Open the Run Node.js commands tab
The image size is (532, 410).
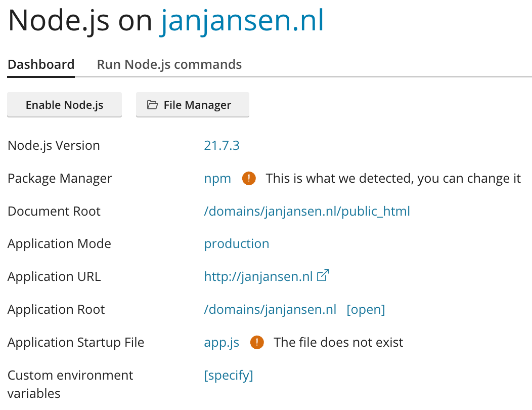pos(169,65)
